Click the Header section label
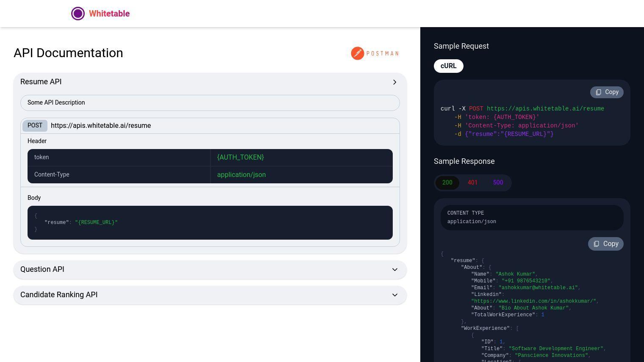This screenshot has width=644, height=362. pyautogui.click(x=37, y=141)
